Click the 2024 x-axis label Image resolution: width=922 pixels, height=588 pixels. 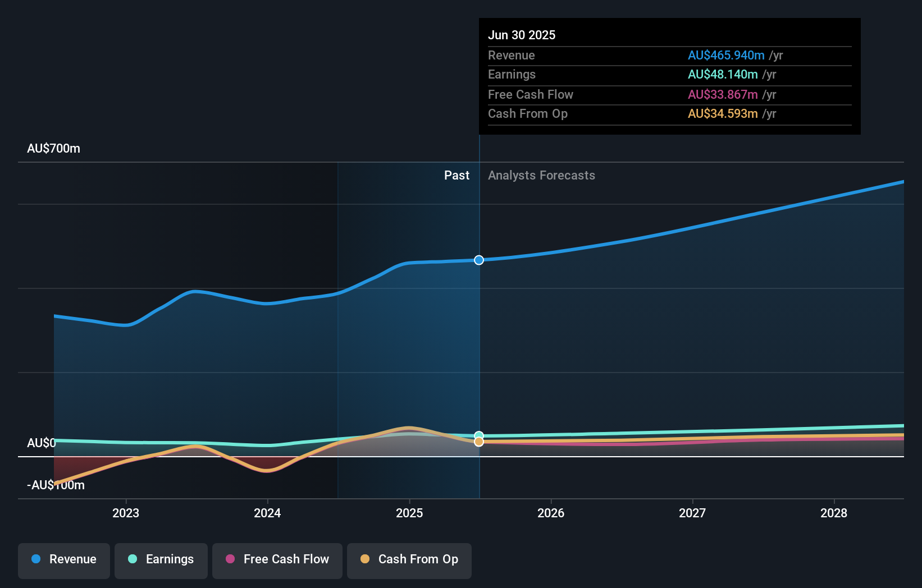point(267,513)
